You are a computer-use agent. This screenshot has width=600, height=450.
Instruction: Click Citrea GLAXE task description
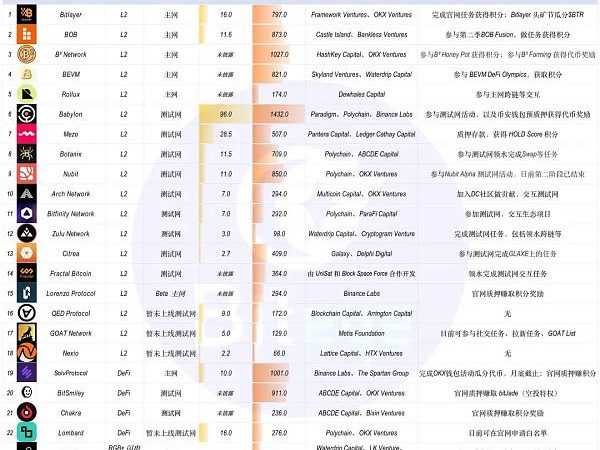pos(507,253)
